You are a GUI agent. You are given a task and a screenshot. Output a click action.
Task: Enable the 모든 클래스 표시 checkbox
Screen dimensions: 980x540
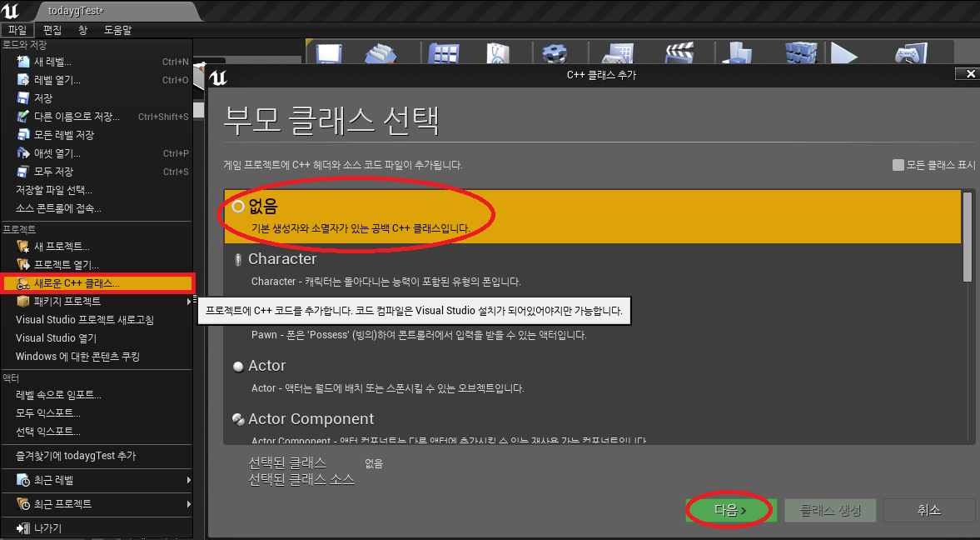[898, 165]
